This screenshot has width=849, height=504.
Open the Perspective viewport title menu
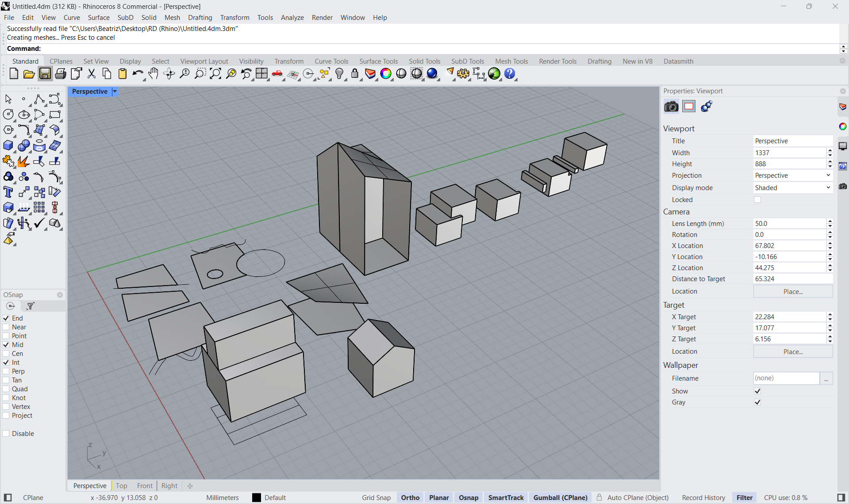[114, 92]
